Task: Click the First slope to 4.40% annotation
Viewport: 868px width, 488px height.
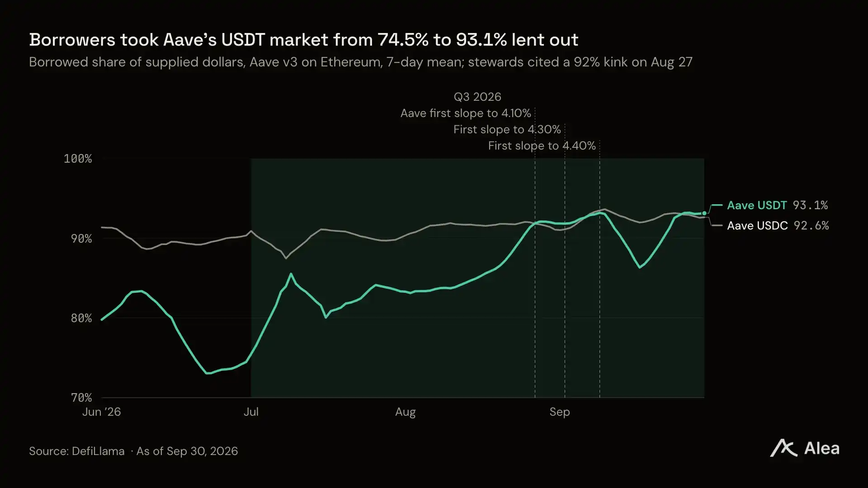Action: pyautogui.click(x=542, y=145)
